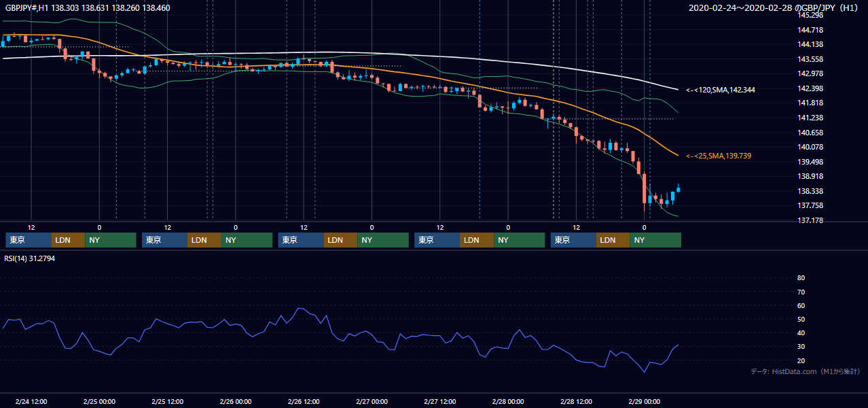Select the 東京 session block above 2/27 12:00
Image resolution: width=868 pixels, height=408 pixels.
[x=437, y=240]
